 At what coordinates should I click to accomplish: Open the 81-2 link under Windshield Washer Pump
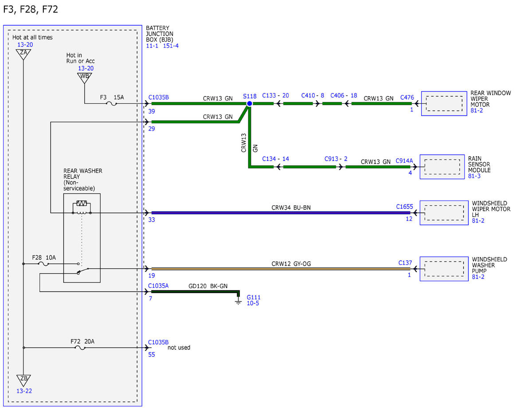(x=478, y=277)
